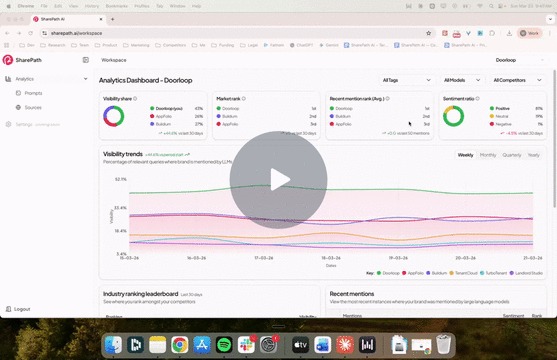Click the Buildium legend key under the chart

[x=436, y=273]
